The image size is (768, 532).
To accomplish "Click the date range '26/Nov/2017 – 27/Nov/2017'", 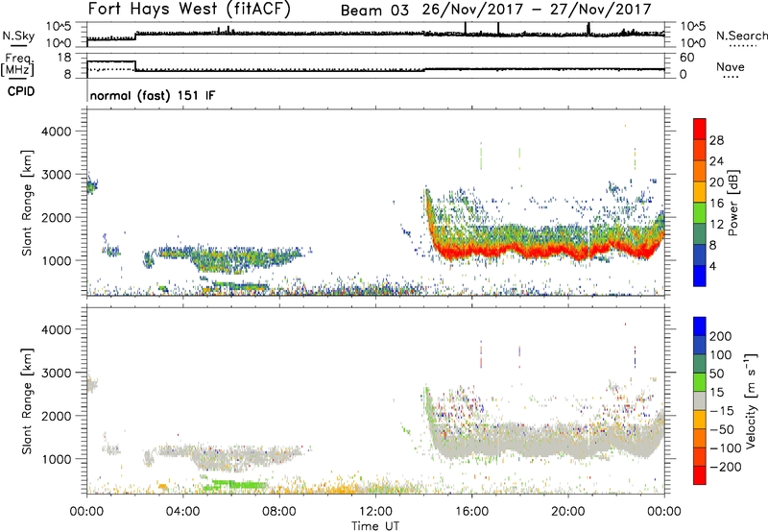I will 537,10.
